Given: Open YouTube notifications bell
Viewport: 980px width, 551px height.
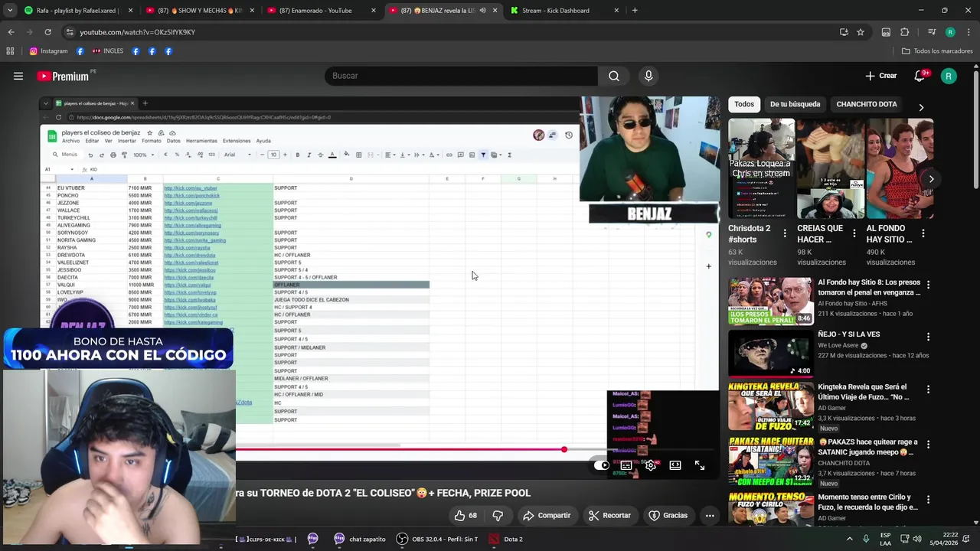Looking at the screenshot, I should pos(920,76).
